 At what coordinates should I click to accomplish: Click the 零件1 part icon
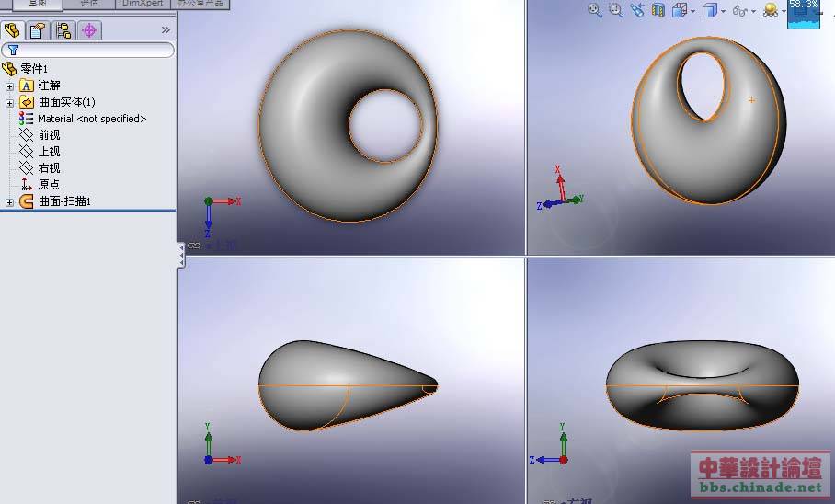click(9, 68)
